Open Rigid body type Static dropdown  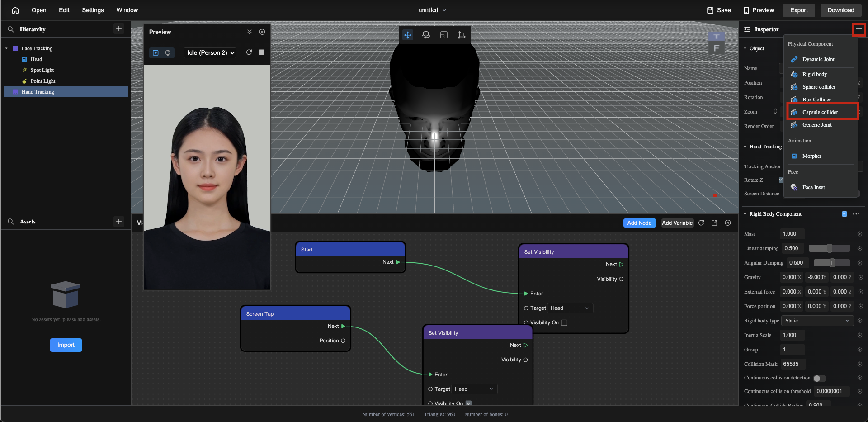pyautogui.click(x=817, y=321)
